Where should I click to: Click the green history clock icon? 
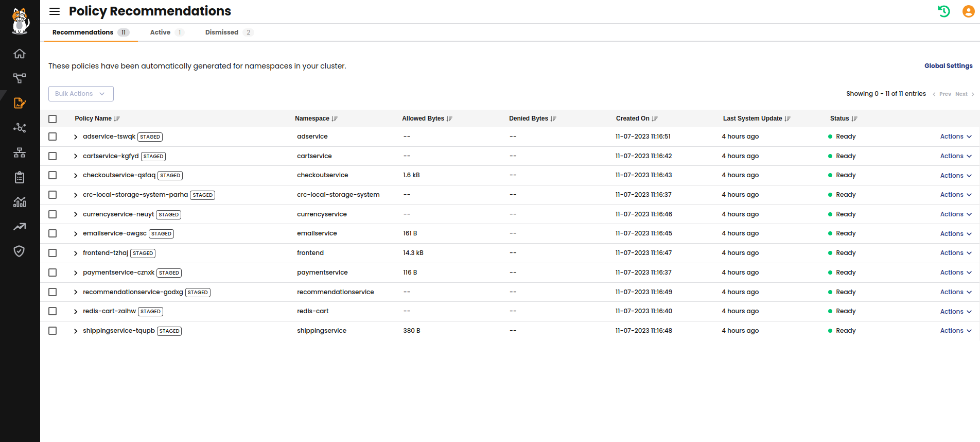(x=943, y=11)
